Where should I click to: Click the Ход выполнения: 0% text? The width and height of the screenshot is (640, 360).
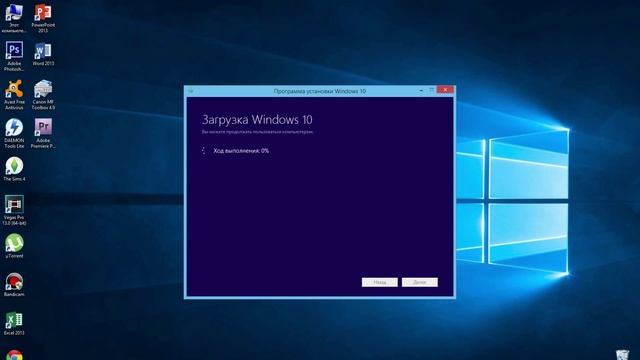click(x=241, y=151)
